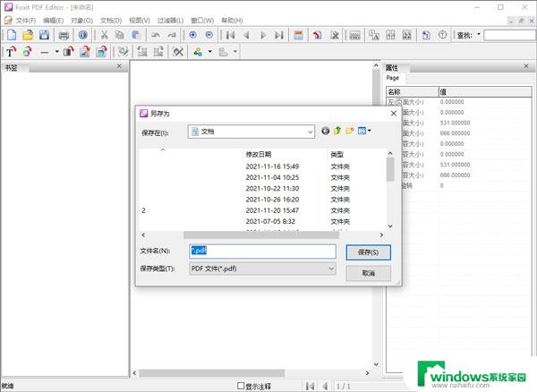537x392 pixels.
Task: Sort by the 类型 column header
Action: pos(337,155)
